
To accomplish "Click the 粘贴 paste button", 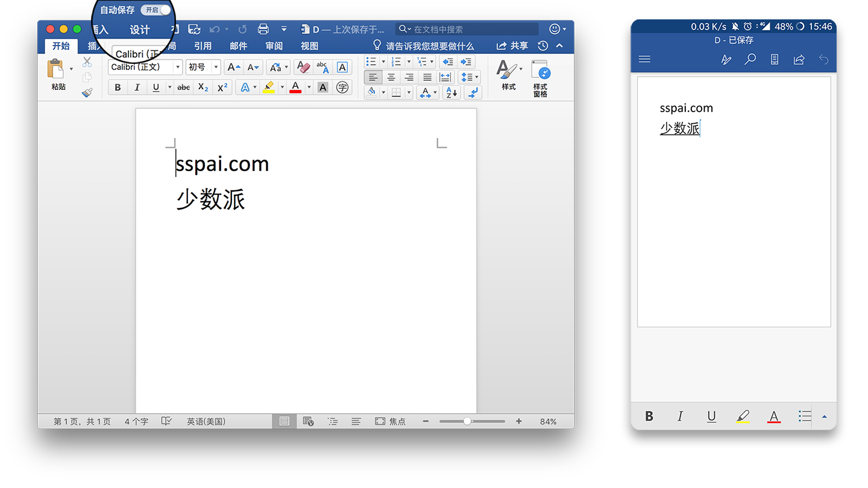I will (58, 75).
